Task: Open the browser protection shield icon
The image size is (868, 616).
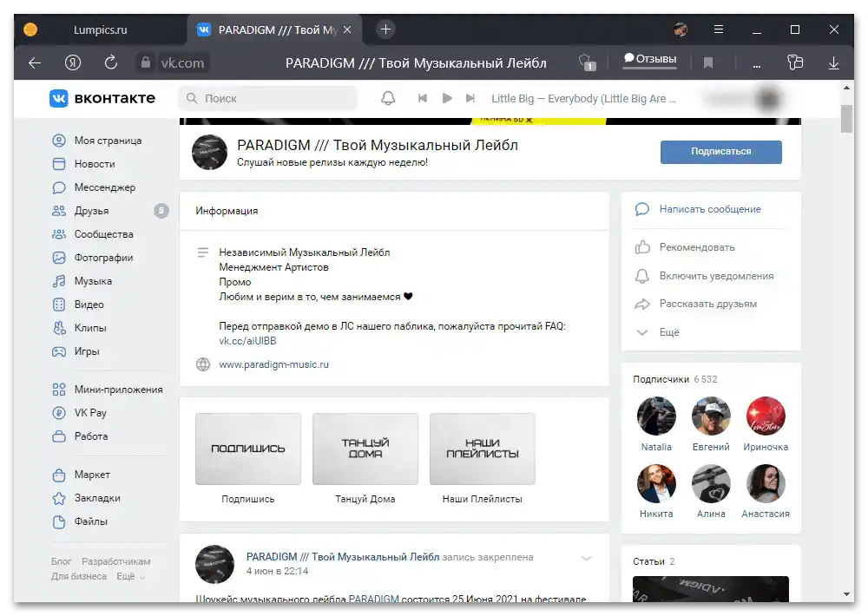Action: 587,62
